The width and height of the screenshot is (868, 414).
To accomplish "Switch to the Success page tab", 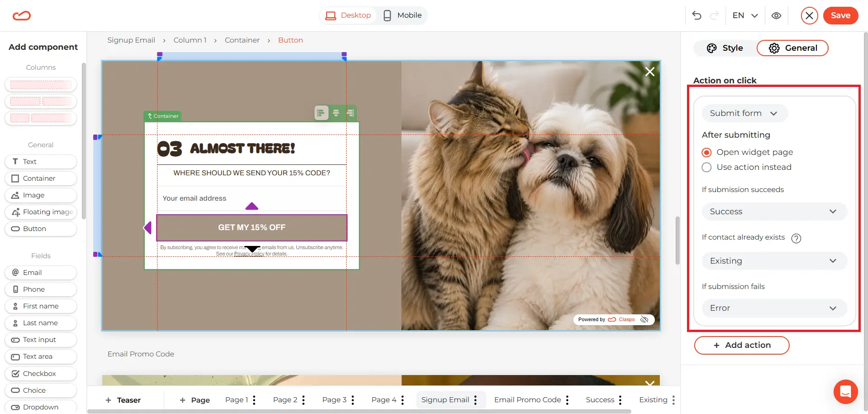I will click(x=600, y=400).
